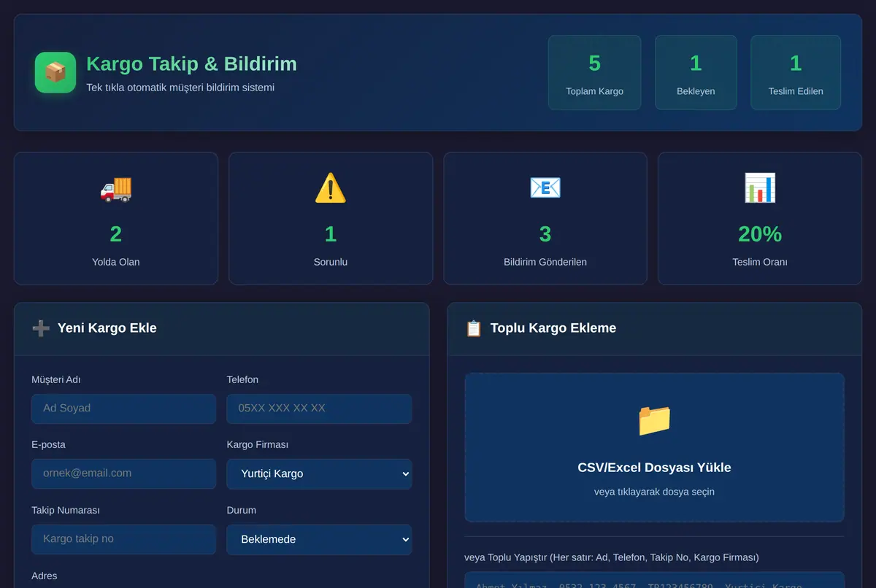Click the Telefon field label
Viewport: 876px width, 588px height.
[242, 379]
